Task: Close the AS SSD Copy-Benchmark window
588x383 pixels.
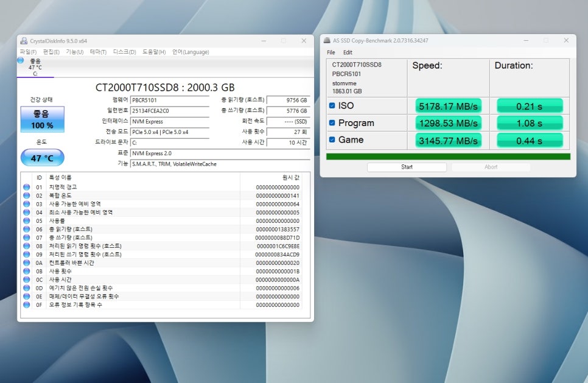Action: coord(566,41)
